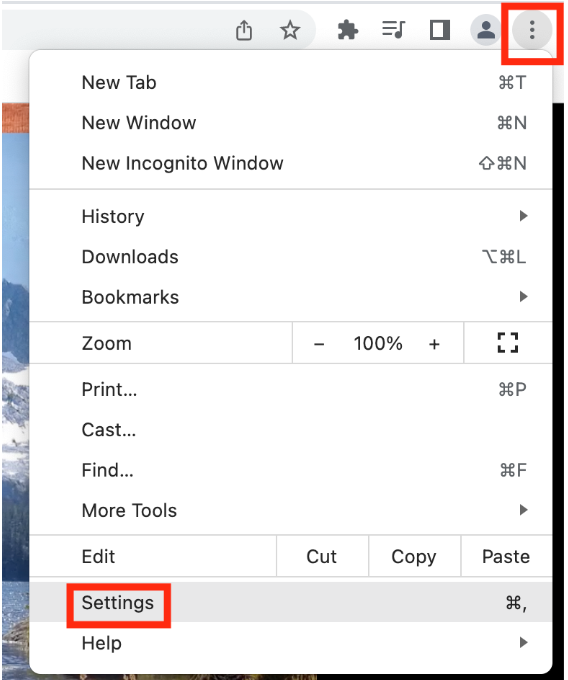Toggle the side panel icon
Image resolution: width=568 pixels, height=680 pixels.
(x=439, y=30)
